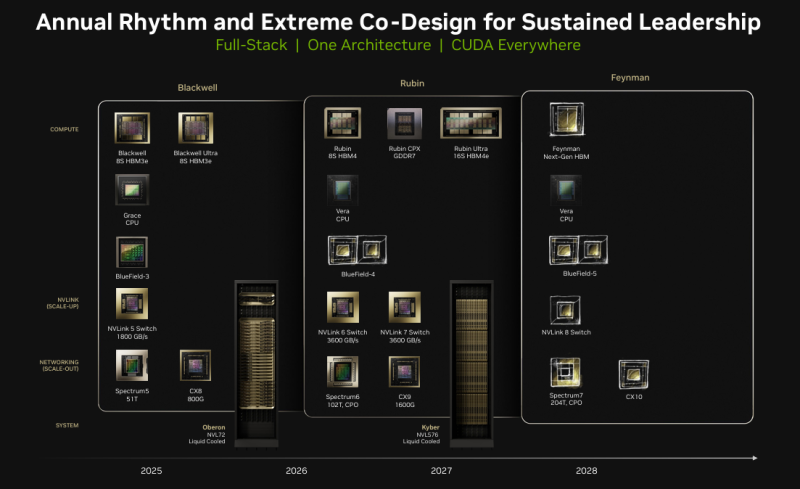Click the 2025 year on timeline

pos(152,471)
